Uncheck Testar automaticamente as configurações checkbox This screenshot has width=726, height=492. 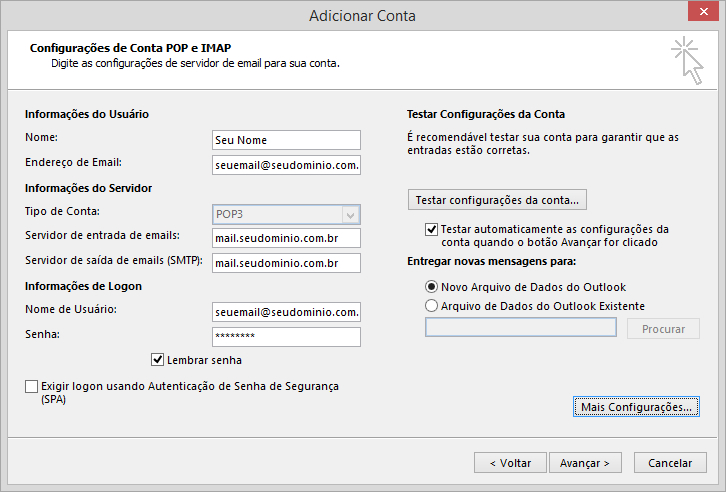point(431,229)
